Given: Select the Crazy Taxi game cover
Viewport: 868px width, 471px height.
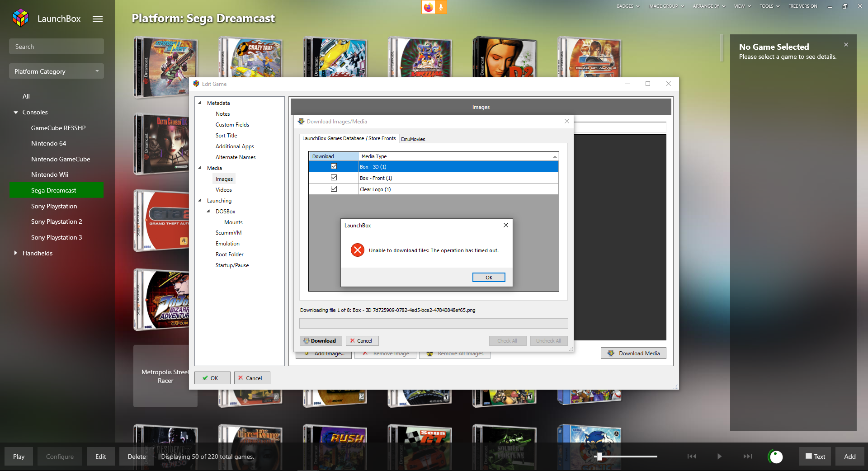Looking at the screenshot, I should (x=250, y=57).
